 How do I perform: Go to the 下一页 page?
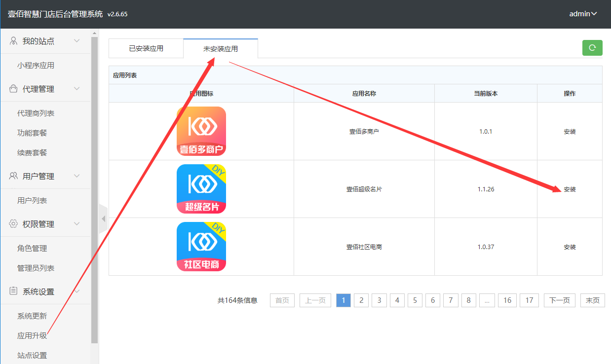pyautogui.click(x=560, y=300)
